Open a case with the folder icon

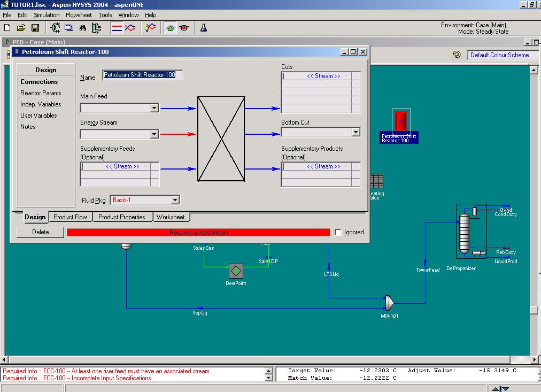coord(21,28)
